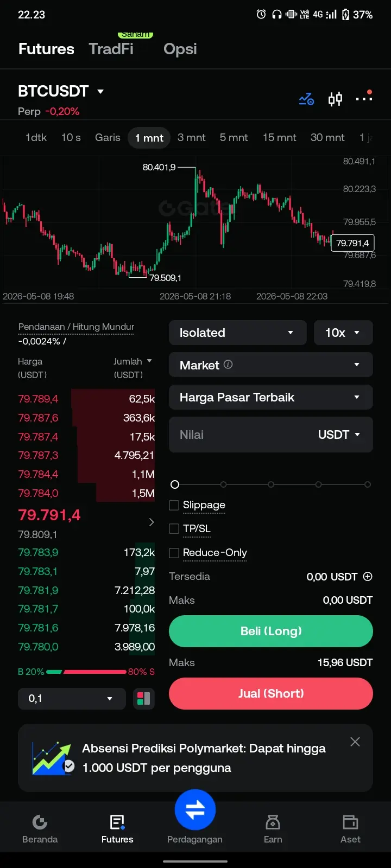Tap the mark price 79.809,1
Image resolution: width=391 pixels, height=868 pixels.
37,535
